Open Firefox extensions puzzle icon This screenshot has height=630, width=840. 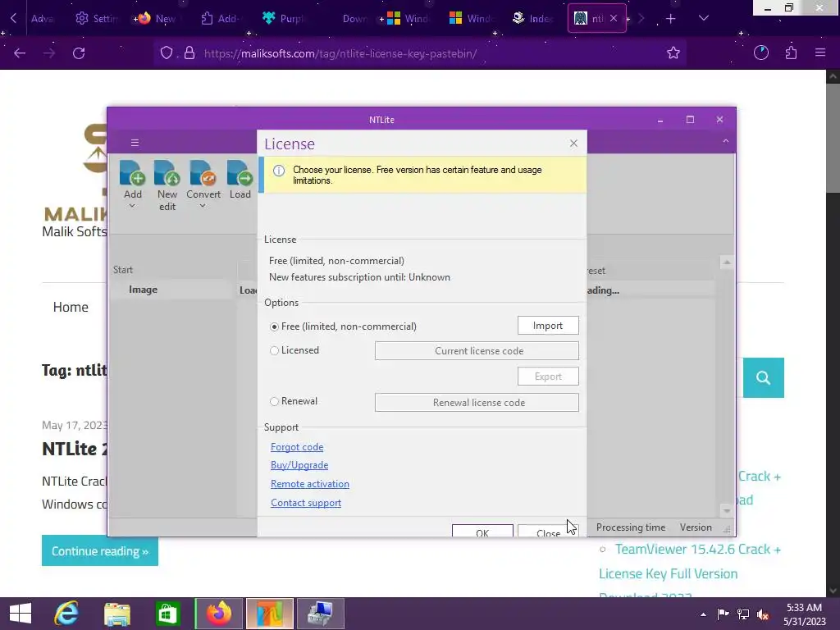click(791, 52)
